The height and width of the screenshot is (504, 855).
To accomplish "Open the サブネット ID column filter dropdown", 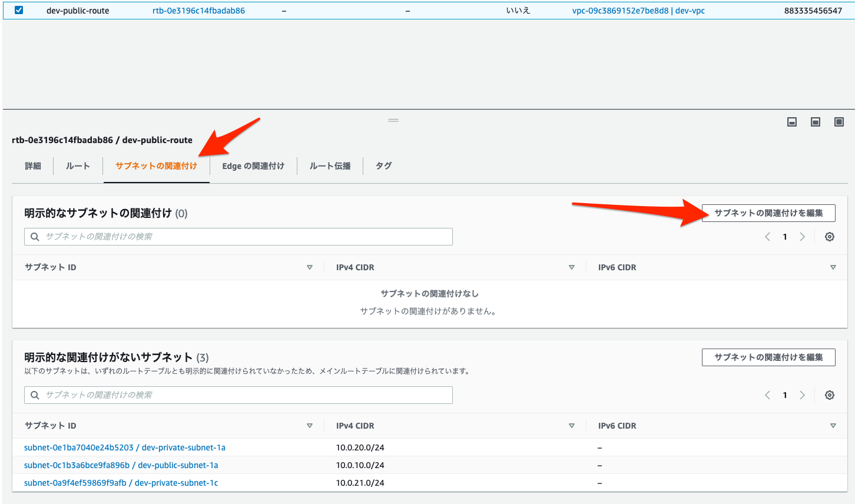I will pos(310,267).
